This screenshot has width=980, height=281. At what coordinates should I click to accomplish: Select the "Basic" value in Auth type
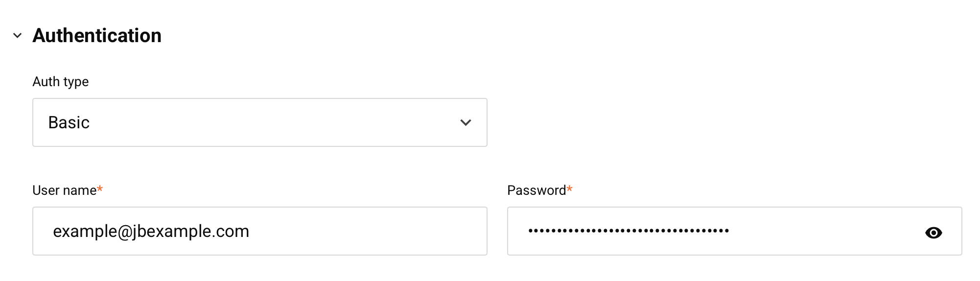click(x=69, y=122)
